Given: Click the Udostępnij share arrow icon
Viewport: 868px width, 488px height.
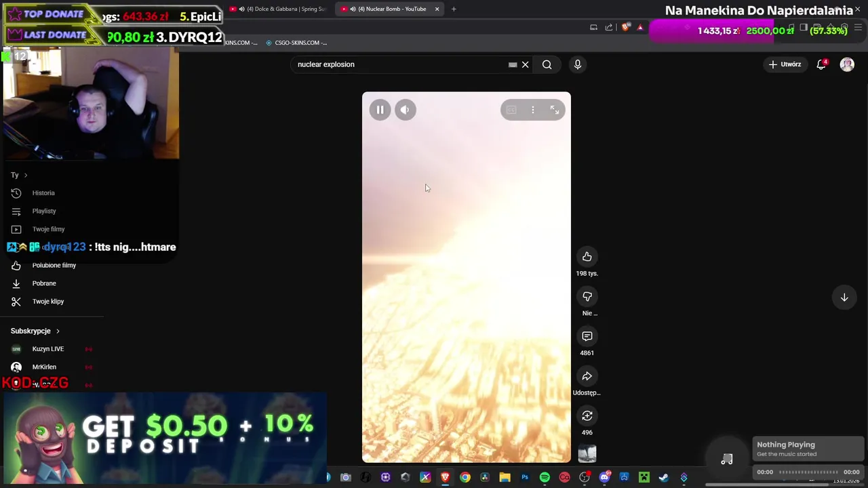Looking at the screenshot, I should [587, 376].
